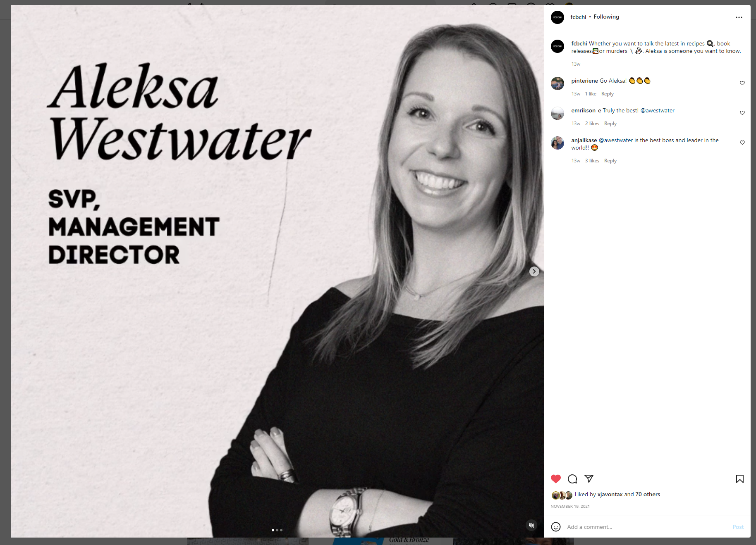Screen dimensions: 756x545
Task: Go to next carousel image arrow
Action: pyautogui.click(x=534, y=271)
